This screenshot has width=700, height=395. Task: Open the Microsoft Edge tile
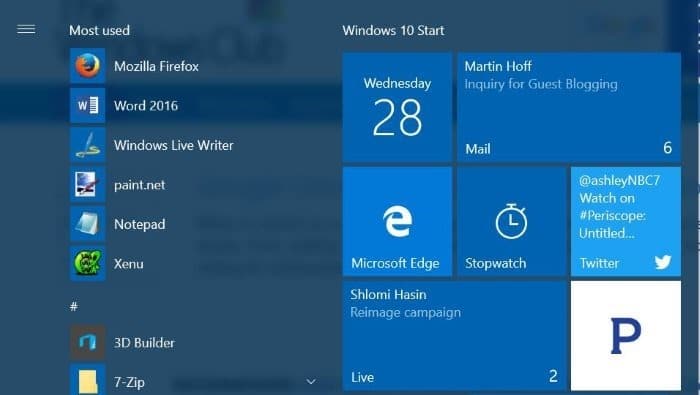[397, 221]
